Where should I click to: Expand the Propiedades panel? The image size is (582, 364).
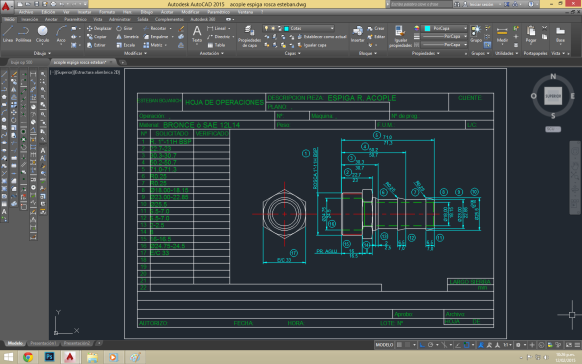click(425, 53)
